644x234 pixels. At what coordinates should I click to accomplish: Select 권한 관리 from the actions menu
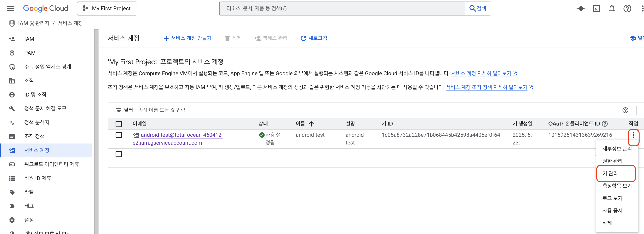[x=617, y=161]
